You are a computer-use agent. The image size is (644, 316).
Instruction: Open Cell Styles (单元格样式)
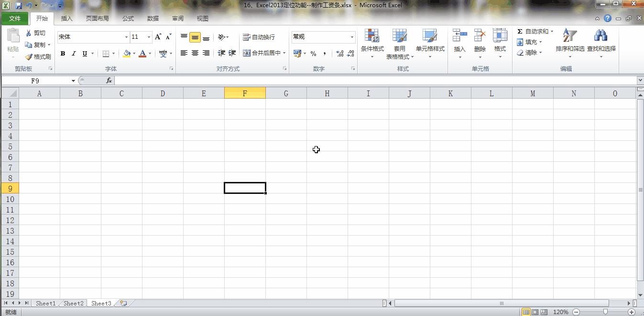(430, 43)
